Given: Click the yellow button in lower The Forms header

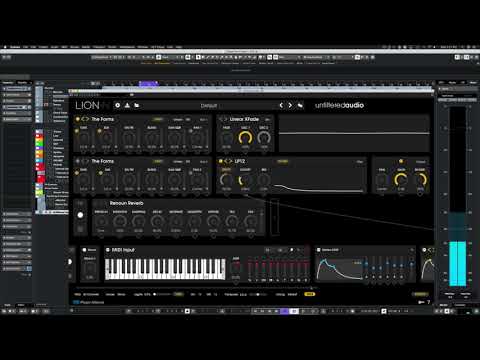Looking at the screenshot, I should (158, 162).
